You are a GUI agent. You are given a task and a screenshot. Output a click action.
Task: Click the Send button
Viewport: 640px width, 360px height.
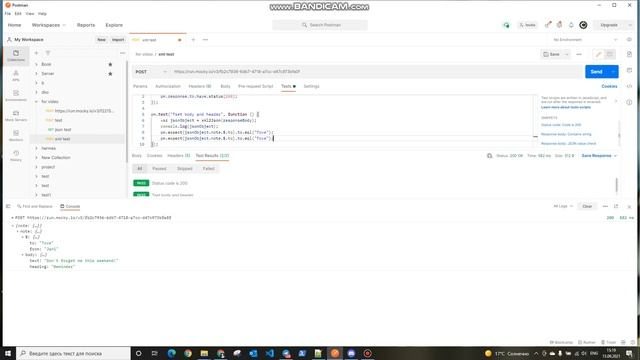[x=596, y=71]
